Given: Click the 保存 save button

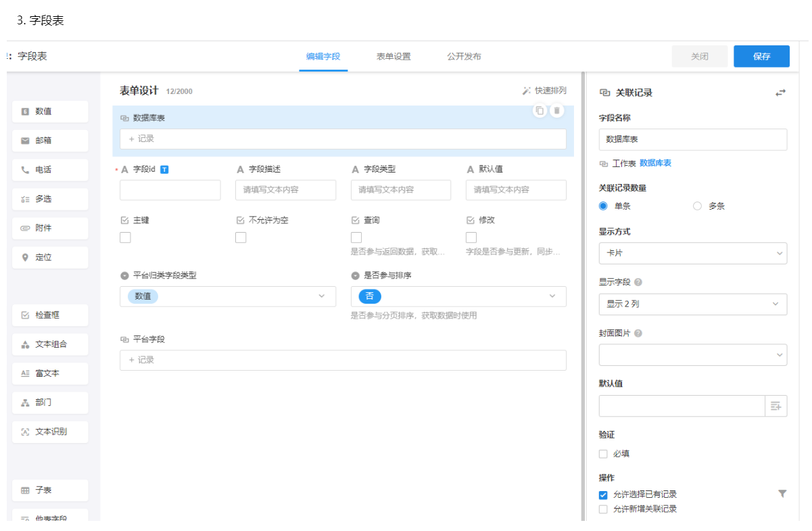Looking at the screenshot, I should click(x=761, y=57).
